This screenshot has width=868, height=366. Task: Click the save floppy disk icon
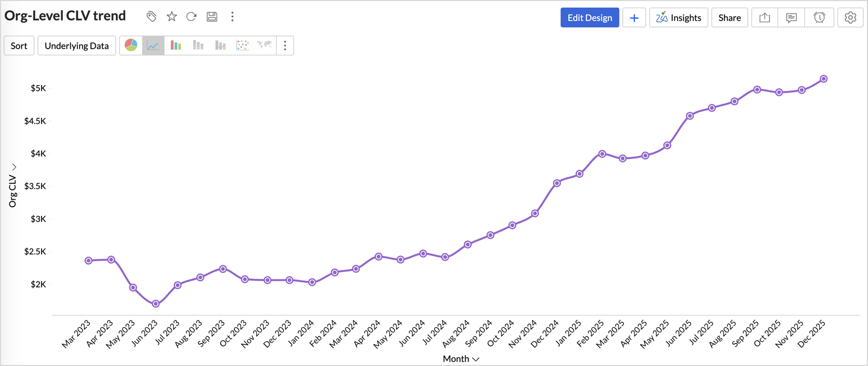tap(212, 17)
